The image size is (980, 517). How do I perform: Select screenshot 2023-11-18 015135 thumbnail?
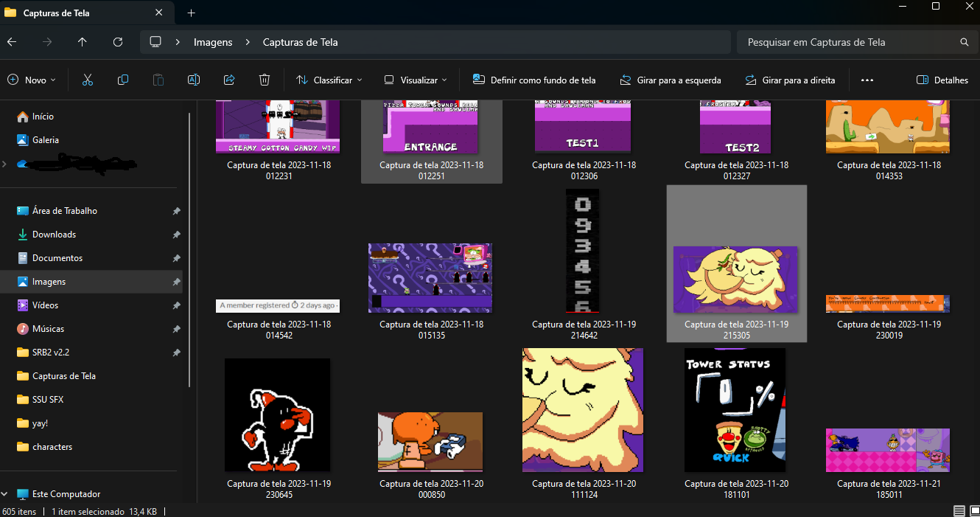point(430,278)
